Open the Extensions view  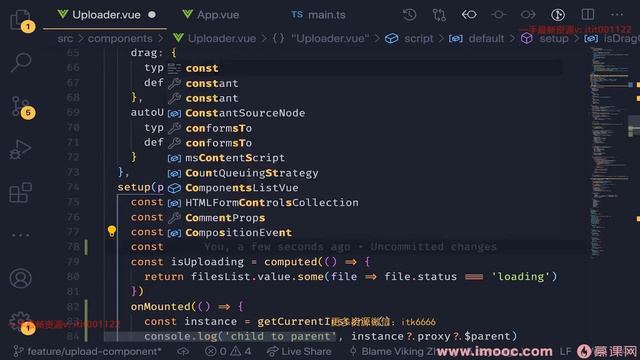20,193
